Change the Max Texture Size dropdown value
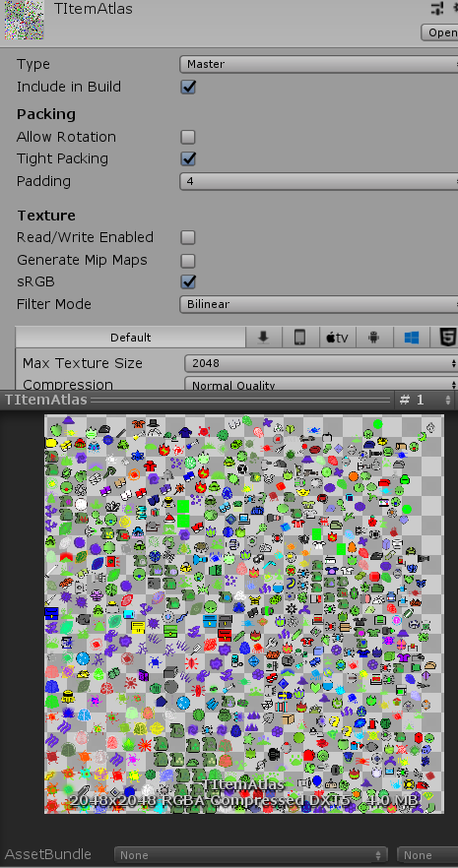This screenshot has width=458, height=868. tap(321, 364)
